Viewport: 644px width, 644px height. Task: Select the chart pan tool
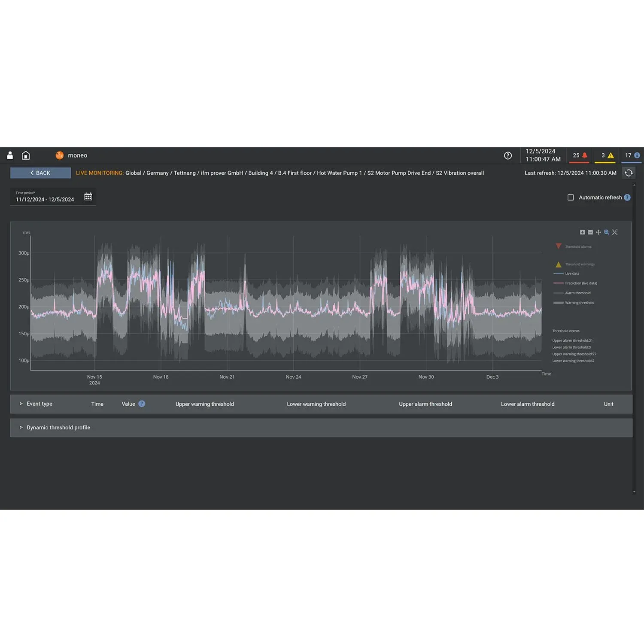pos(598,232)
